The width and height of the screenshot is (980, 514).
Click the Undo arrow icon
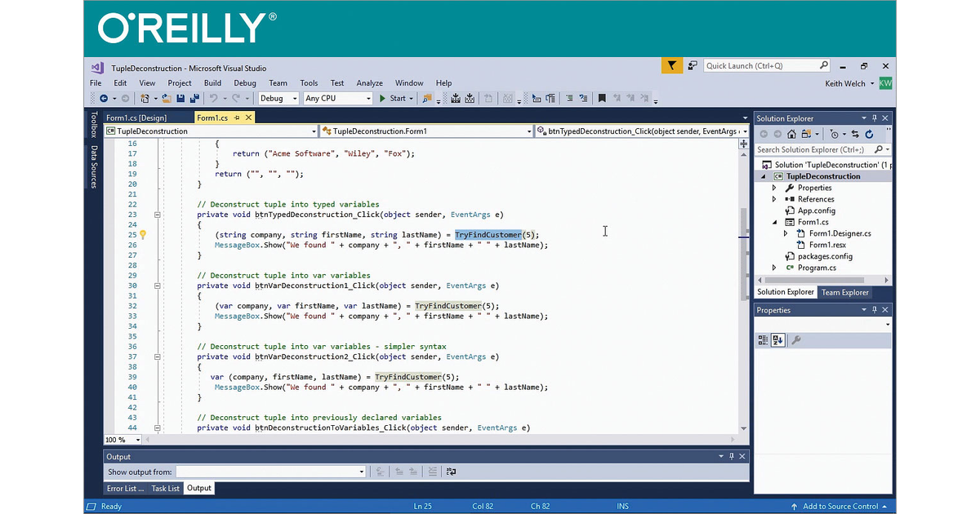[213, 99]
